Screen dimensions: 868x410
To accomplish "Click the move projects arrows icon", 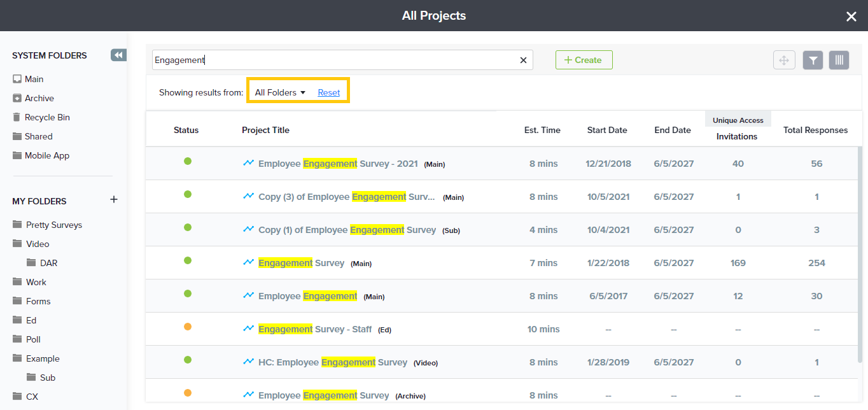I will click(x=784, y=60).
